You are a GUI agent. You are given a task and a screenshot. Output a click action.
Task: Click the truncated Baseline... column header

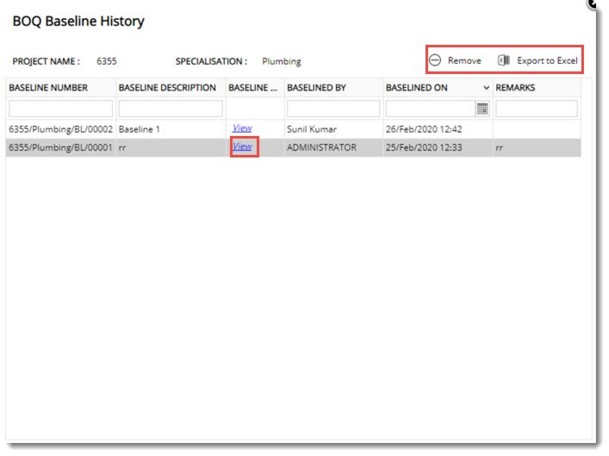253,88
